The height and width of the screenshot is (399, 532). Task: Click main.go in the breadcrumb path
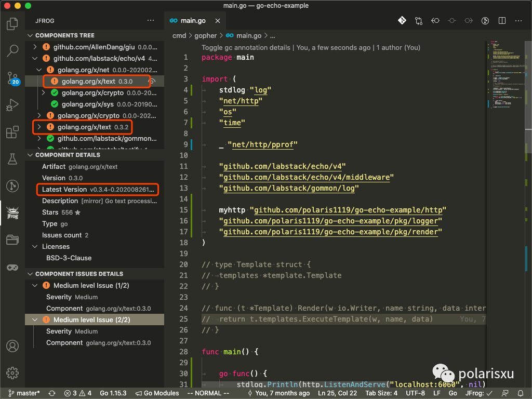pos(249,36)
